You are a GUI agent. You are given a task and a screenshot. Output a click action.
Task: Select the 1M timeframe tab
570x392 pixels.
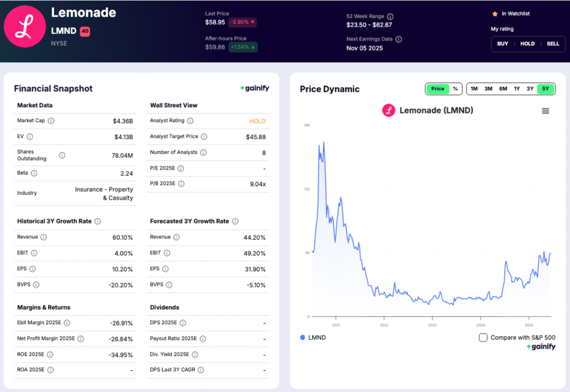coord(474,88)
